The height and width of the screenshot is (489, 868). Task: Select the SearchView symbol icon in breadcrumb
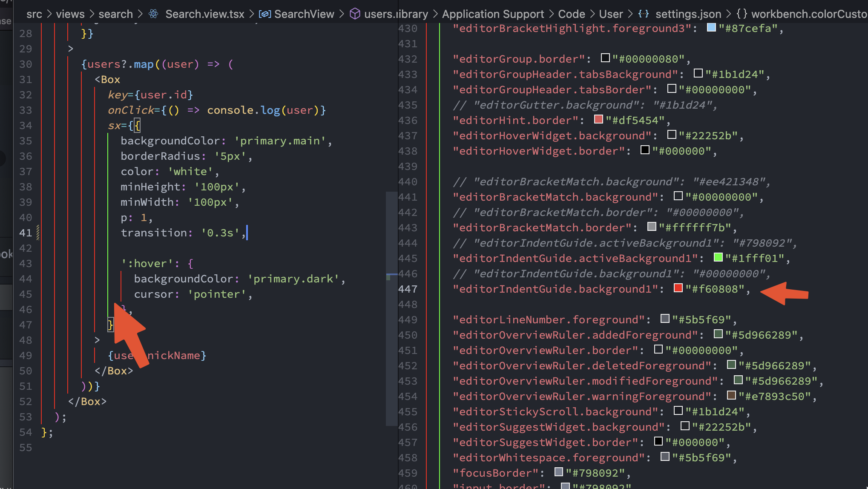pyautogui.click(x=264, y=14)
